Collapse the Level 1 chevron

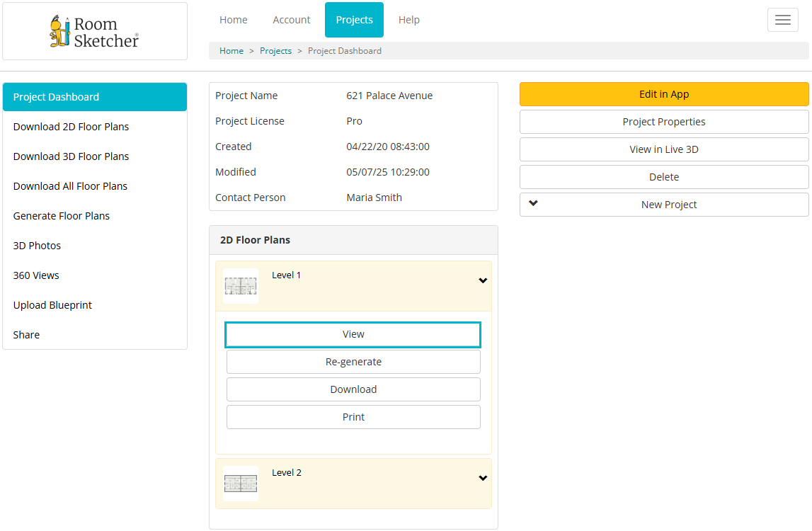click(483, 280)
